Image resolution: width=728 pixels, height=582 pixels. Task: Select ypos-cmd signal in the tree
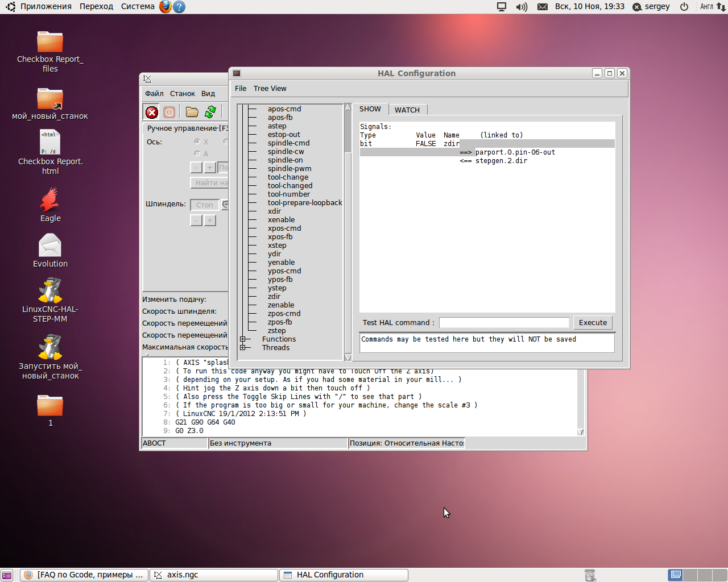284,271
